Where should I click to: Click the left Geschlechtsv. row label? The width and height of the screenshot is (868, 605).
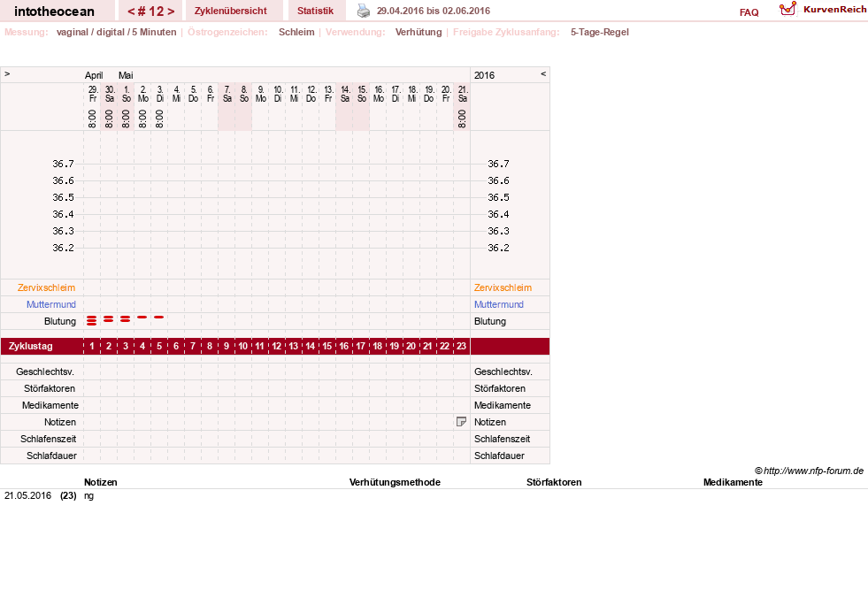click(45, 371)
